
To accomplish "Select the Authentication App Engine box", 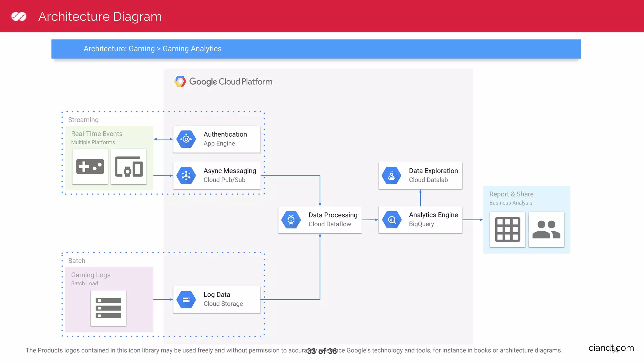I will tap(217, 139).
